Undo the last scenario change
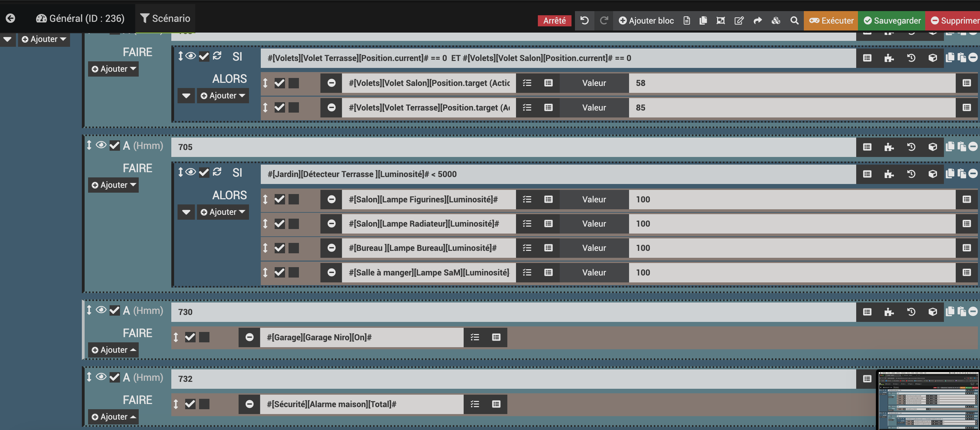This screenshot has height=430, width=980. pyautogui.click(x=584, y=20)
